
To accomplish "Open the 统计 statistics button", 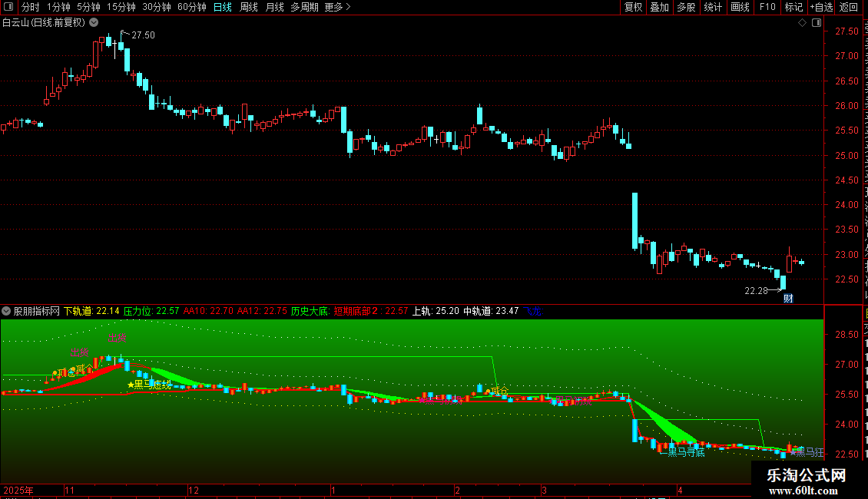I will 713,7.
